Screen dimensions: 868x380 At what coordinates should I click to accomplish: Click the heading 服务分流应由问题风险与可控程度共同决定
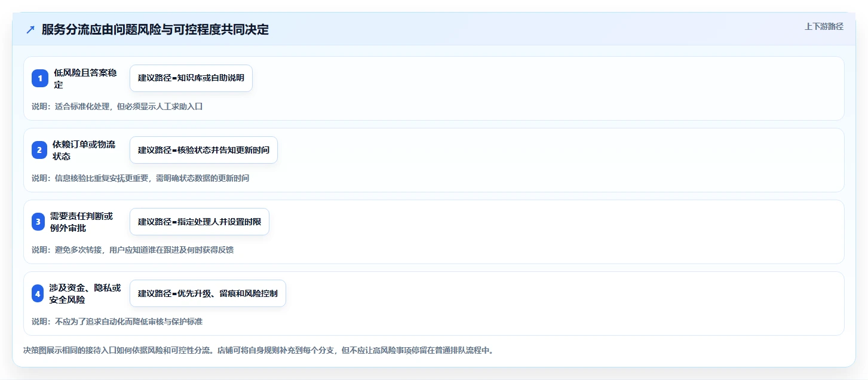(x=155, y=30)
